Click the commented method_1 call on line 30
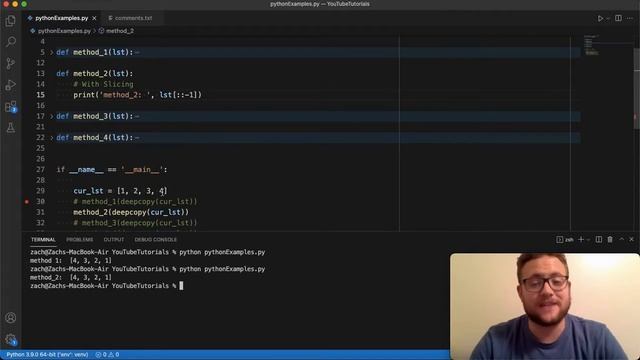Screen dimensions: 640x360 pos(135,202)
